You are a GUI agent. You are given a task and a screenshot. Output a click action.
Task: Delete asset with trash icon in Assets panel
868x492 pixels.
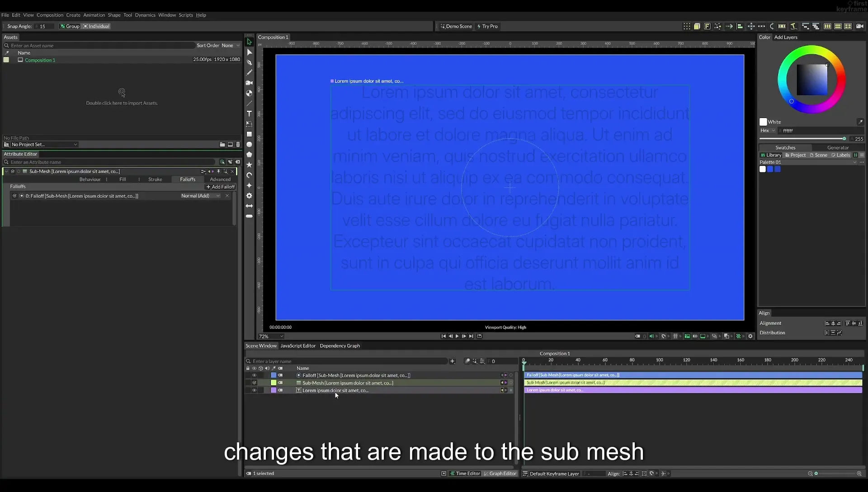click(x=238, y=145)
